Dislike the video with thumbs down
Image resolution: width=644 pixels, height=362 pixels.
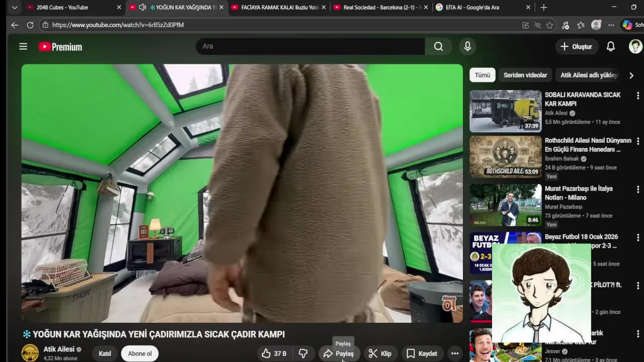pos(303,353)
